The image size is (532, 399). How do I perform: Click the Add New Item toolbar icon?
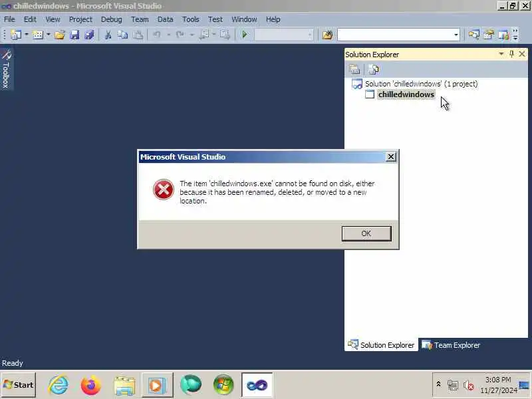coord(38,35)
